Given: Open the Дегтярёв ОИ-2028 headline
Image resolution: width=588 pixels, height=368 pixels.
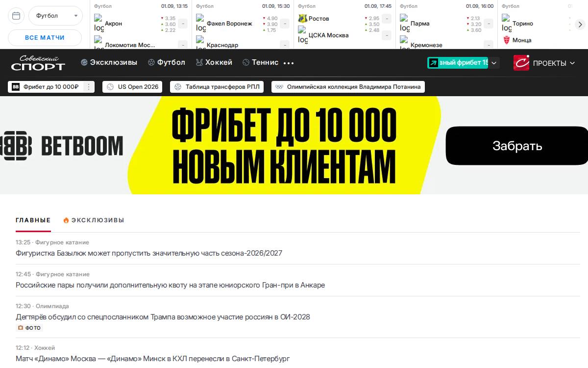Looking at the screenshot, I should pos(163,317).
